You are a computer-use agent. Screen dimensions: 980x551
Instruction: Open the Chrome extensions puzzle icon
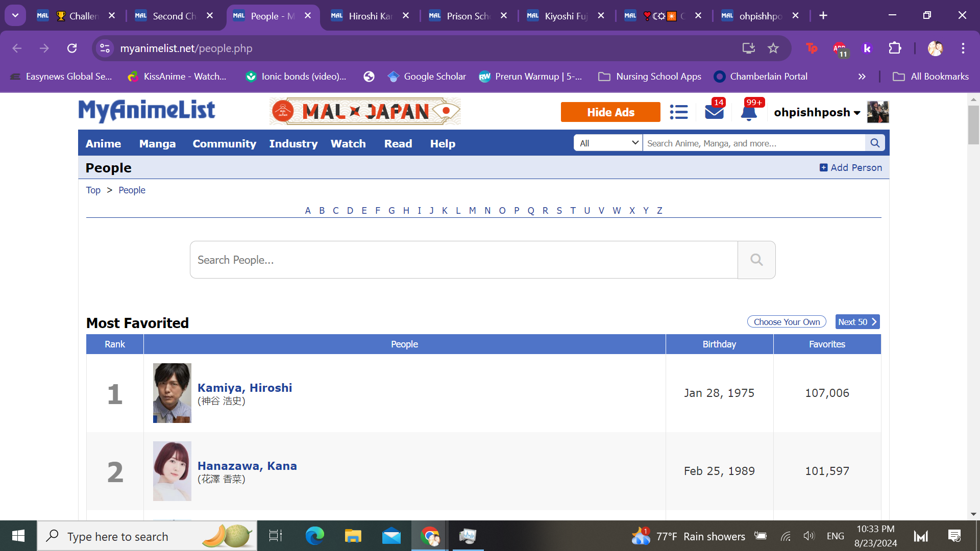[x=895, y=48]
